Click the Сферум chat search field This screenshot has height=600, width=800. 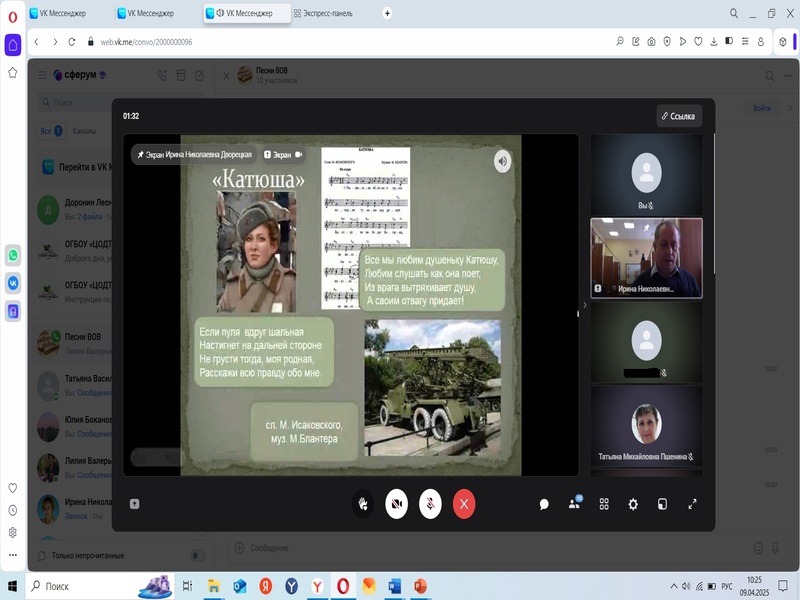point(122,103)
